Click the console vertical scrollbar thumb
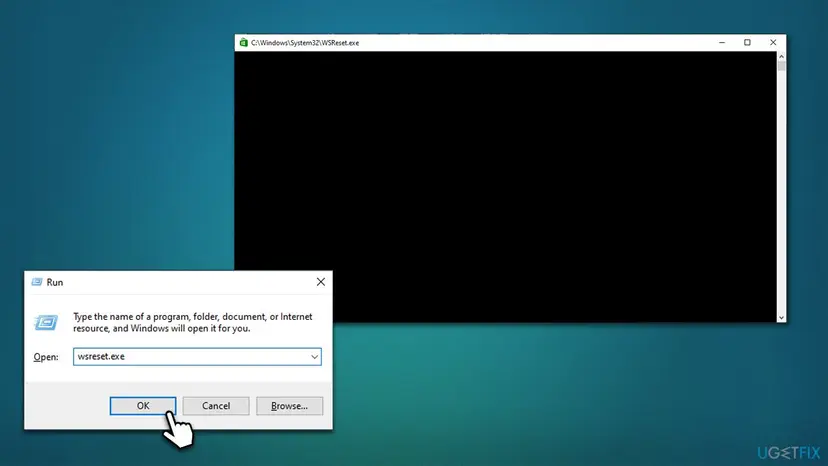The width and height of the screenshot is (828, 466). [x=781, y=66]
